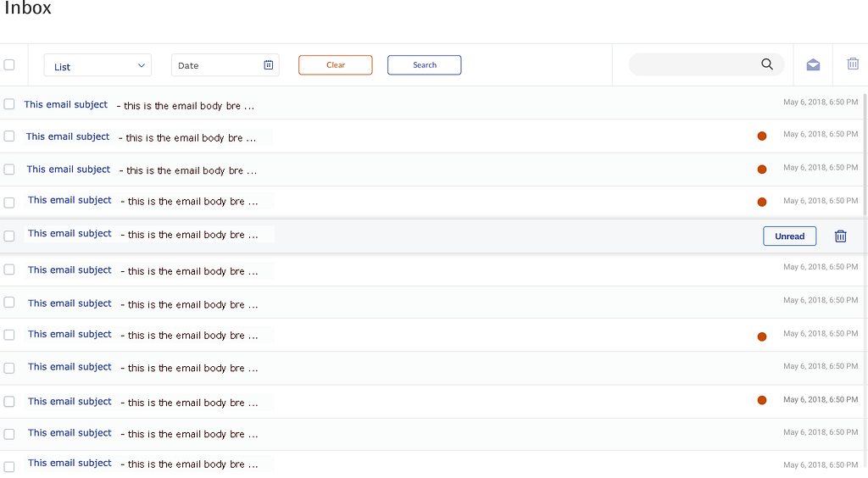Delete the highlighted email via trash icon

[x=840, y=236]
